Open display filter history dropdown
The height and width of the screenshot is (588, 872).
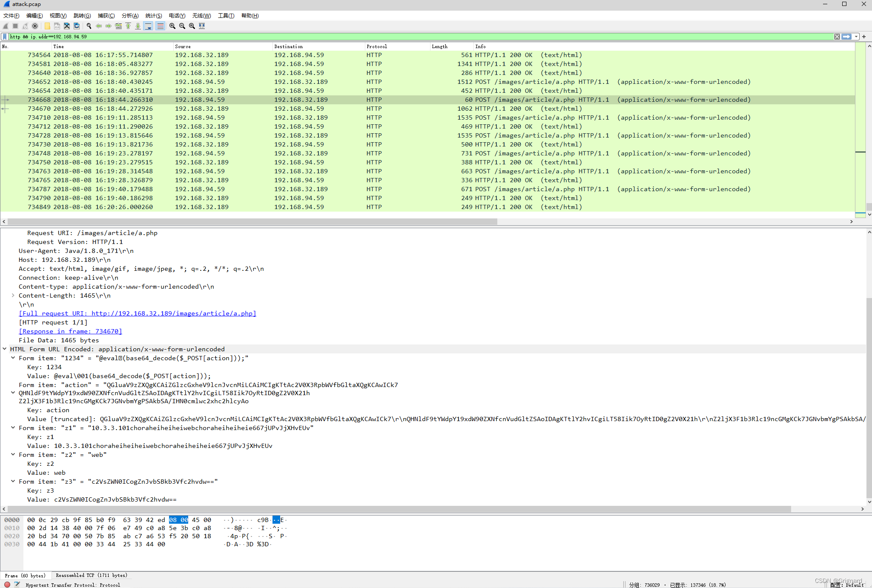pyautogui.click(x=856, y=37)
